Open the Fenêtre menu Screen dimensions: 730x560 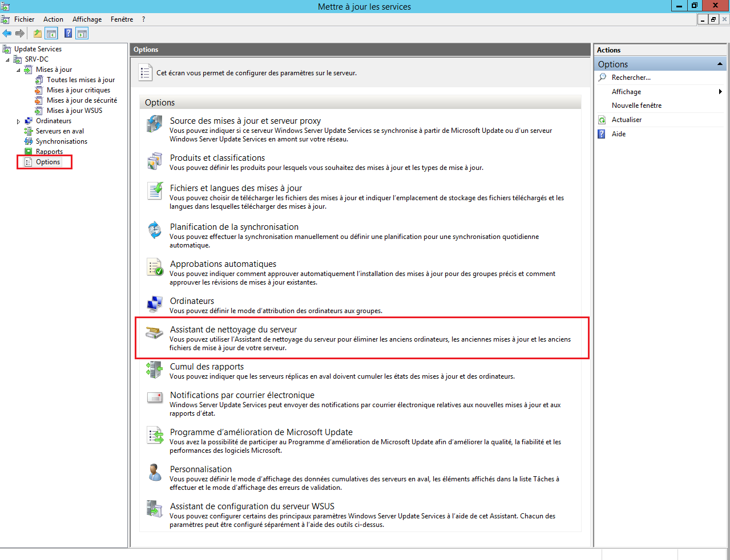[x=122, y=19]
